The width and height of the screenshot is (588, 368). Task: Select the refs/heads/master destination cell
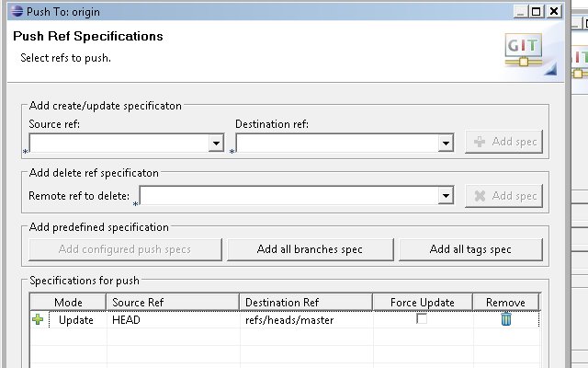coord(289,320)
